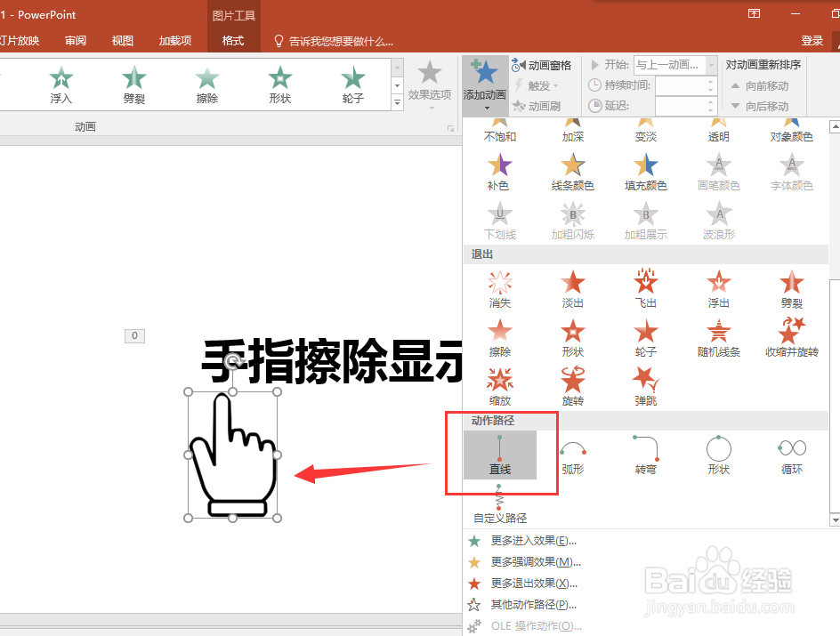
Task: Apply the 轮子 entrance animation in ribbon gallery
Action: (352, 85)
